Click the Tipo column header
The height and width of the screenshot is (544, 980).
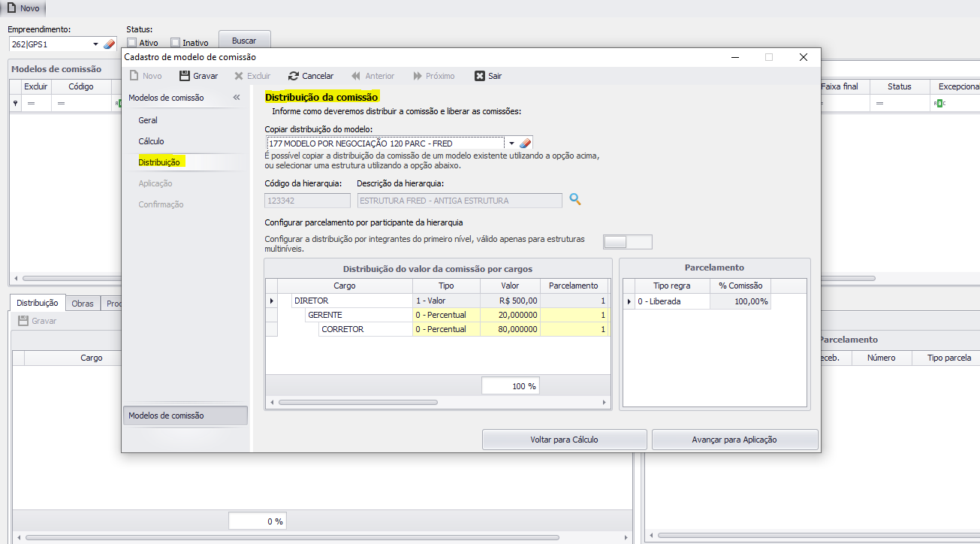[x=446, y=286]
